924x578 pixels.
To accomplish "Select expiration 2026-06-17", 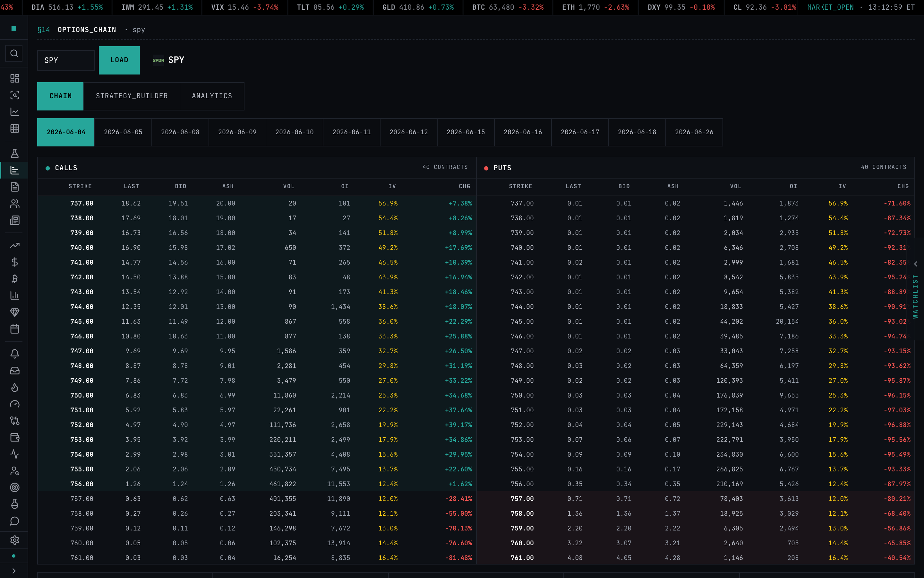I will point(580,132).
